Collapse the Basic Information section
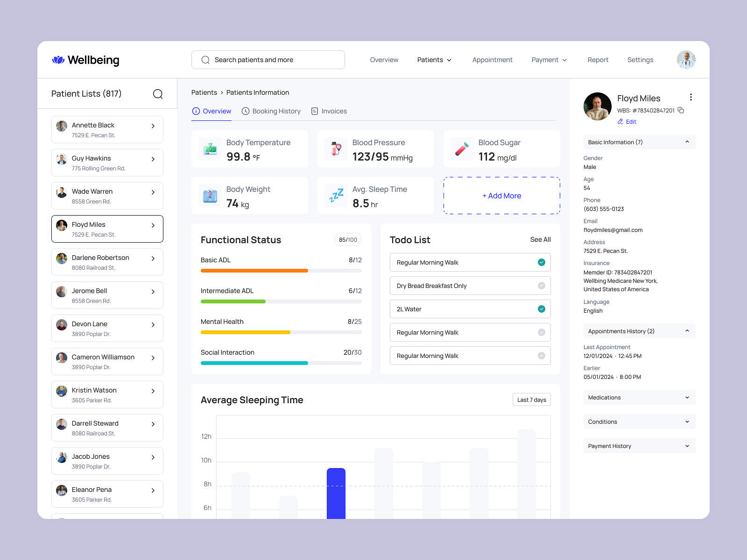747x560 pixels. click(686, 142)
